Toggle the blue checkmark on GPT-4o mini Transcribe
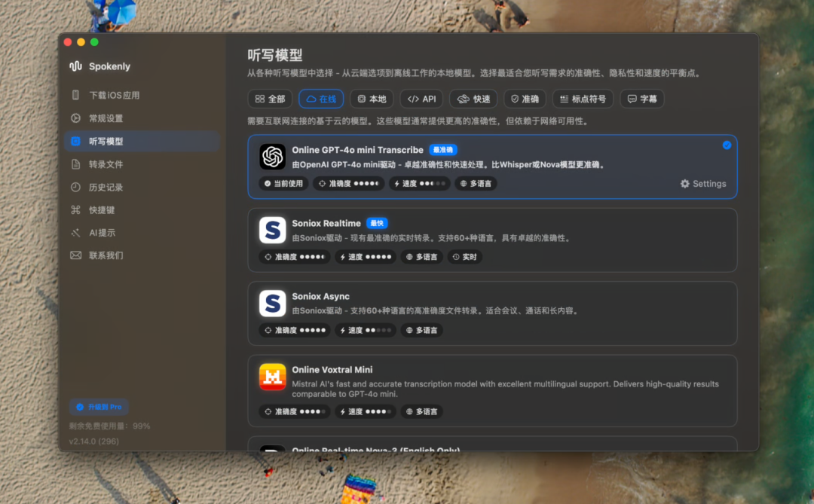The height and width of the screenshot is (504, 814). click(x=727, y=145)
